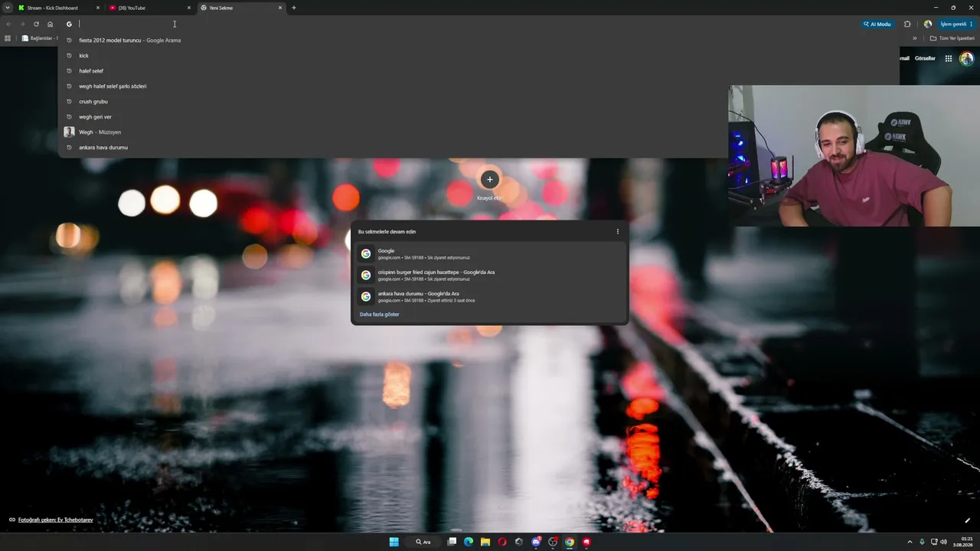Open the bookmarks bar apps grid icon
980x551 pixels.
[x=8, y=38]
